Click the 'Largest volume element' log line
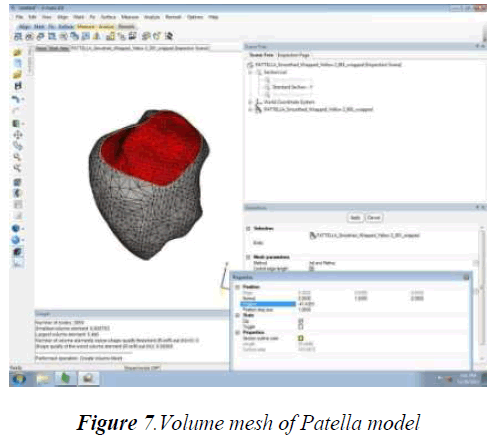Viewport: 492px width, 438px height. tap(67, 334)
